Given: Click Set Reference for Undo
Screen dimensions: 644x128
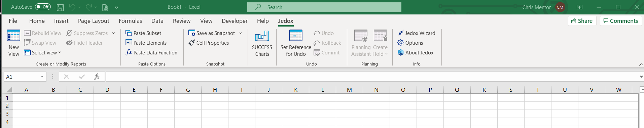Looking at the screenshot, I should pos(296,43).
